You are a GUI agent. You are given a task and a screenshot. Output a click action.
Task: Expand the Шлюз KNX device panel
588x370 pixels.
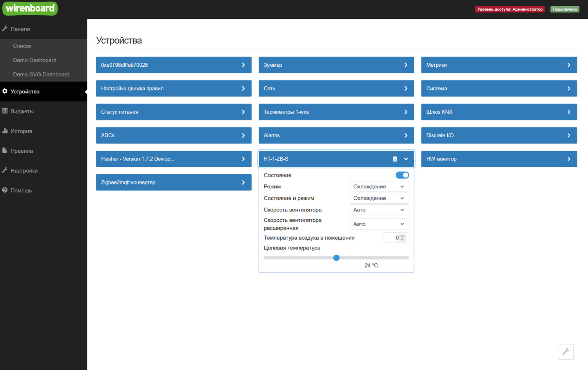tap(499, 112)
